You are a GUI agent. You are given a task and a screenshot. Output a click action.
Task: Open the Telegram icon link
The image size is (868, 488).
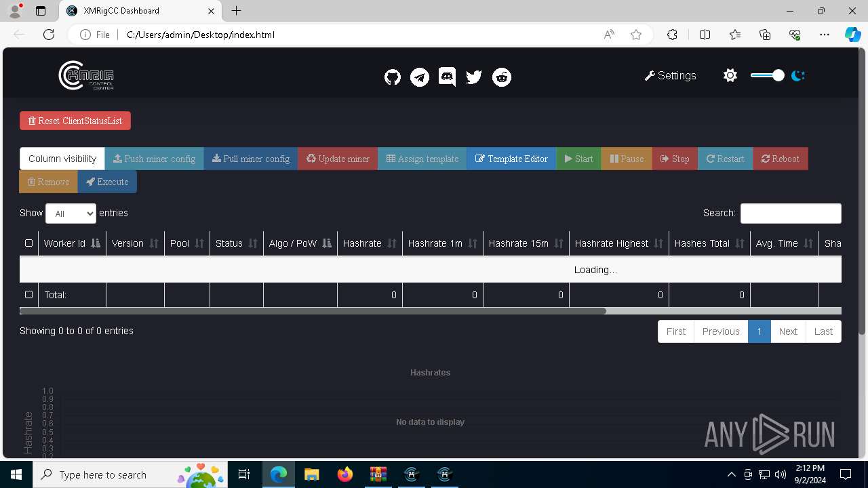(420, 77)
